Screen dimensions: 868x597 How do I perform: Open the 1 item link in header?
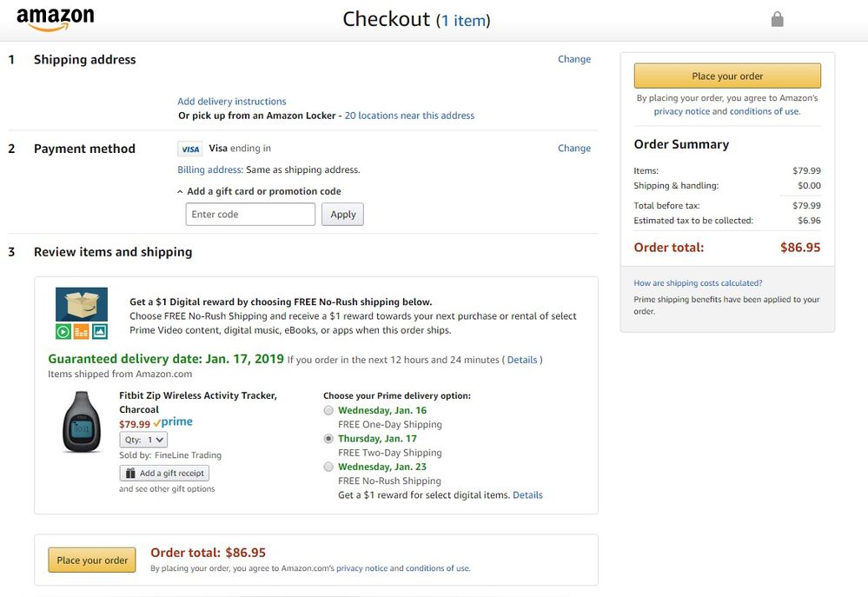tap(463, 21)
